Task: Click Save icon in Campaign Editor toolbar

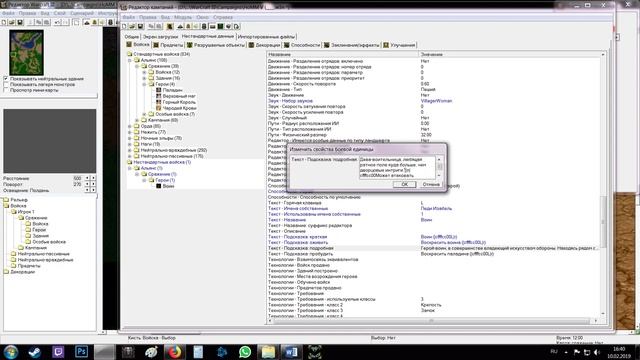Action: [x=140, y=27]
